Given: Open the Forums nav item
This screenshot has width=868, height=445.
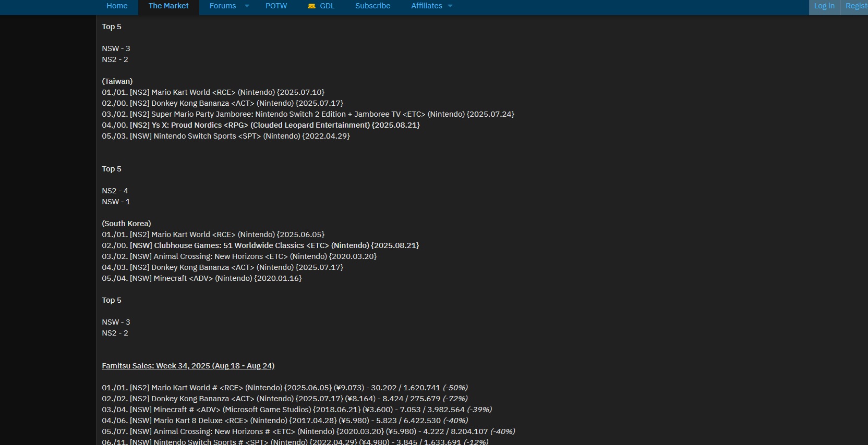Looking at the screenshot, I should (223, 6).
